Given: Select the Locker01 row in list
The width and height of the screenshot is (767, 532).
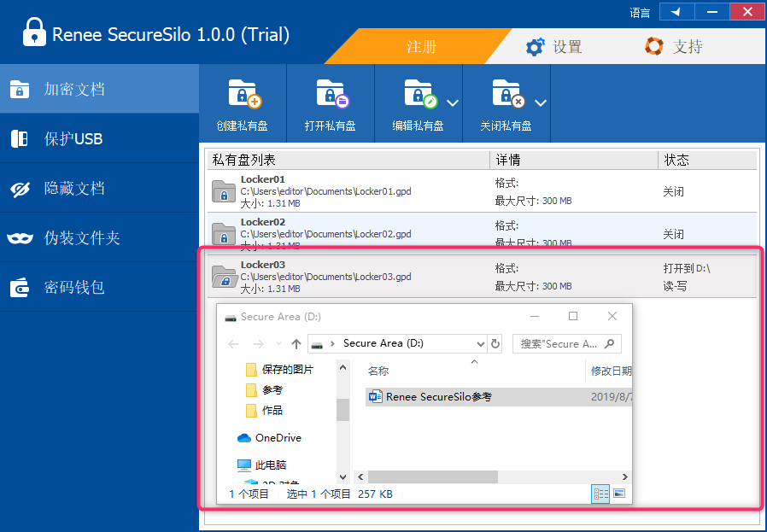Looking at the screenshot, I should click(482, 191).
